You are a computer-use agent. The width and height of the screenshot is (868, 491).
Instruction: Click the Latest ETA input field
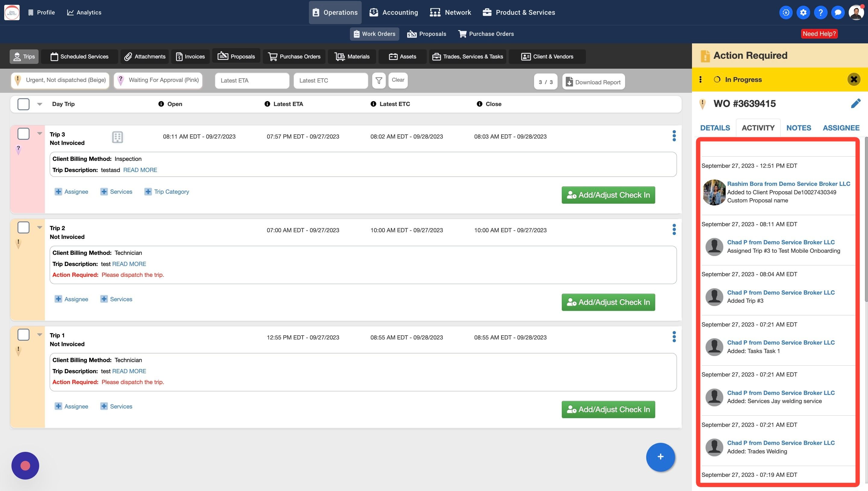click(252, 81)
